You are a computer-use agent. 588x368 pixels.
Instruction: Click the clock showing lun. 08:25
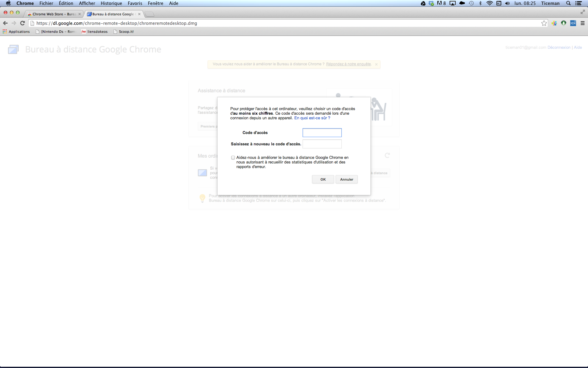click(525, 3)
